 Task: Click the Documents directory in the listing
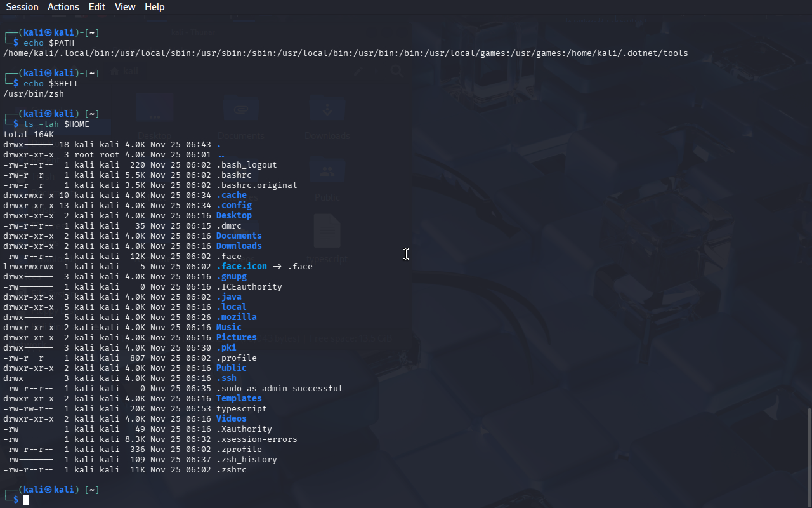[239, 236]
